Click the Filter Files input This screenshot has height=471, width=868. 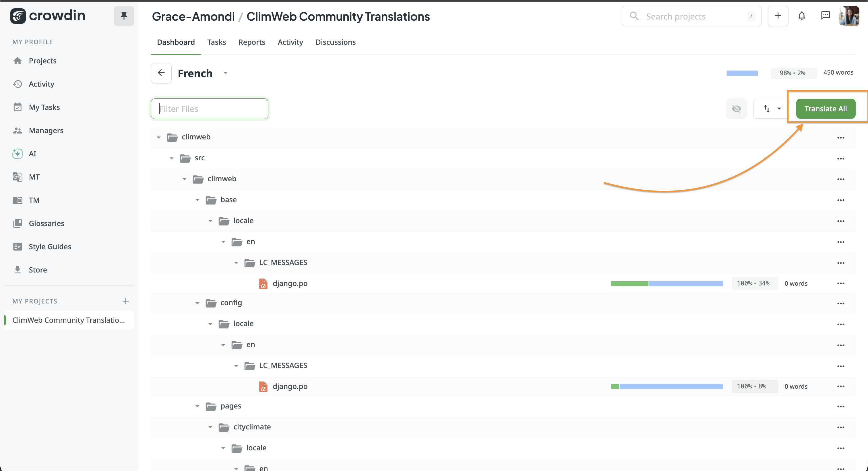click(x=210, y=109)
